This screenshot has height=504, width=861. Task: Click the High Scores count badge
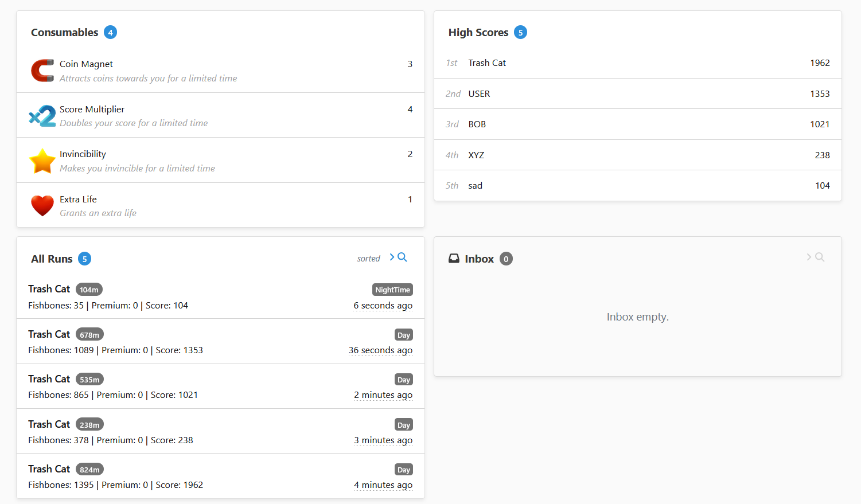520,32
